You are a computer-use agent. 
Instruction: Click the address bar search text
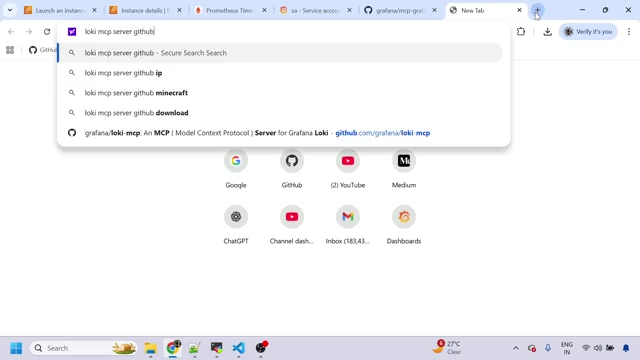click(x=119, y=31)
